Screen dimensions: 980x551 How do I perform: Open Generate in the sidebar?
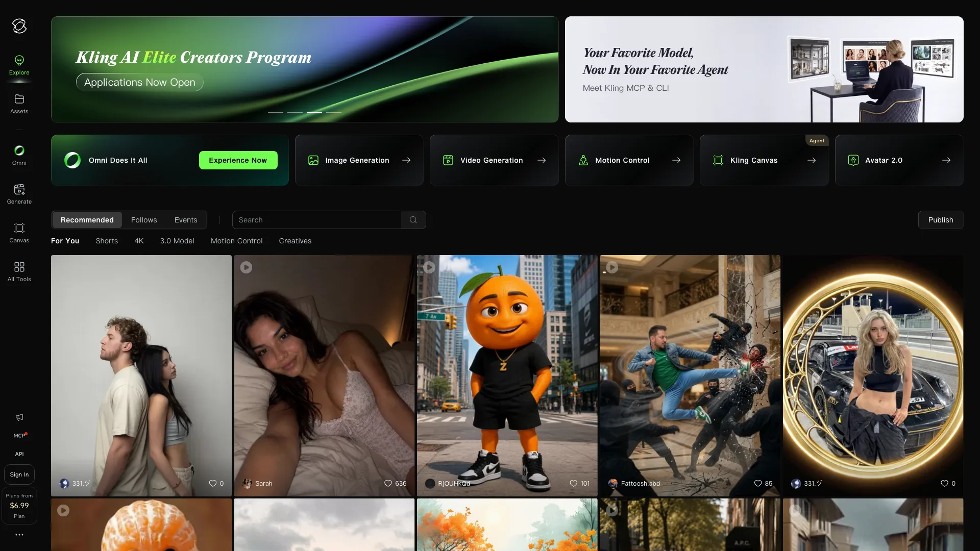19,194
